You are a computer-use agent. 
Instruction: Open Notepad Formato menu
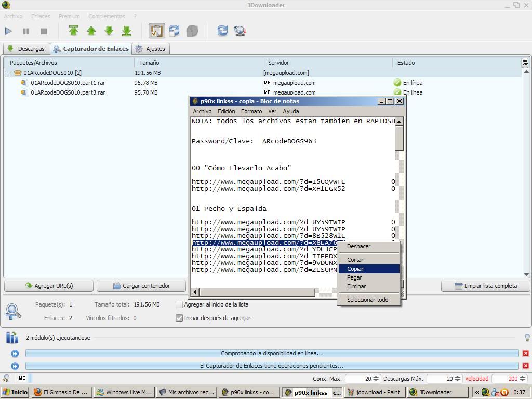point(251,111)
